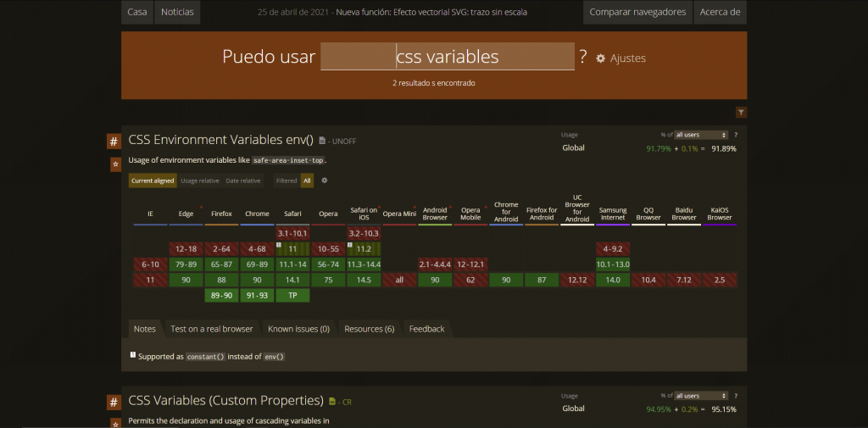Click the usage help question mark
The image size is (868, 428).
pyautogui.click(x=735, y=135)
